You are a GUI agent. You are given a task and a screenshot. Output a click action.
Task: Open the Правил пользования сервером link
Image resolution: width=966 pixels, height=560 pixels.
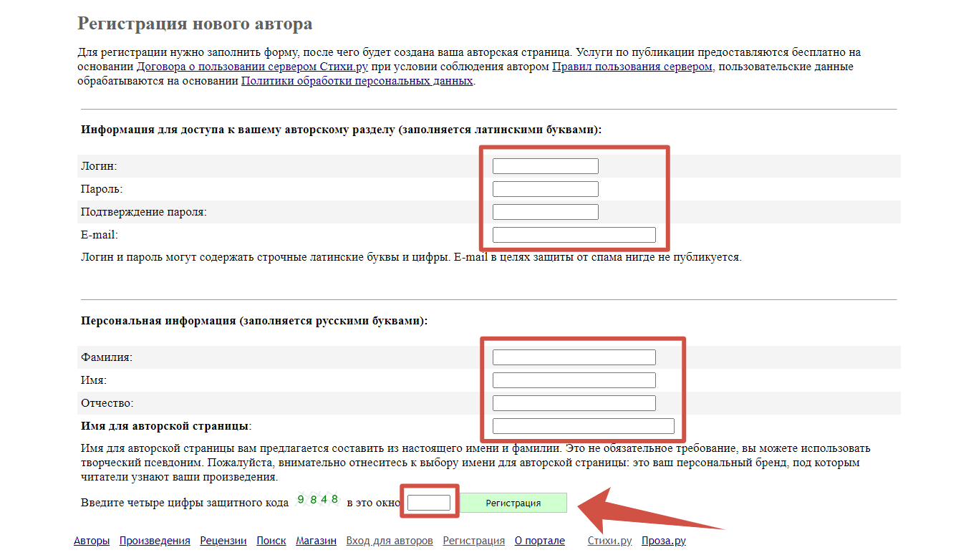(x=632, y=67)
